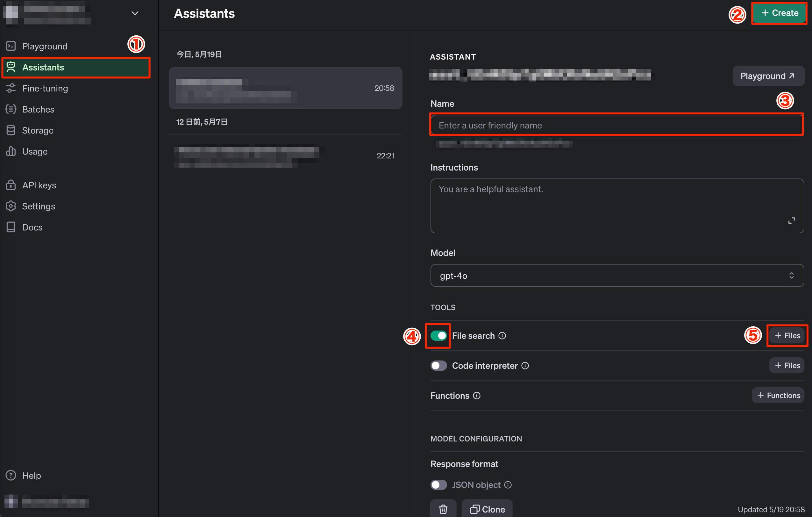Click info icon beside Code interpreter
812x517 pixels.
525,366
